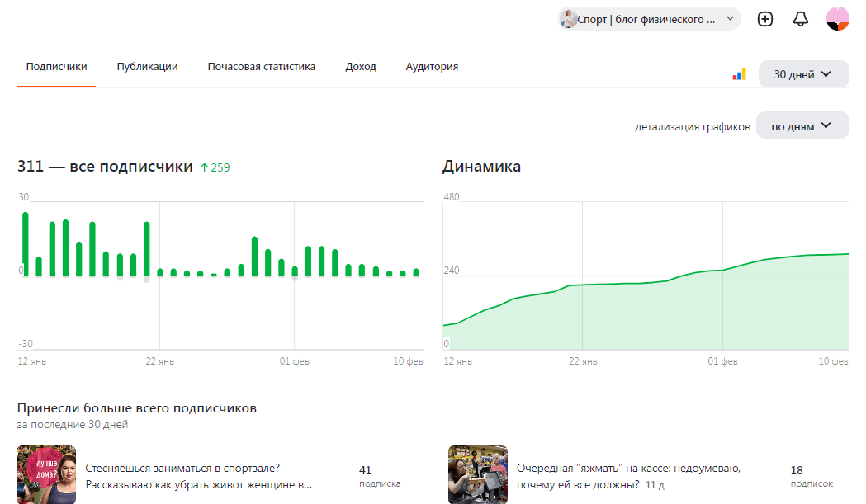
Task: Open the Почасовая статистика tab
Action: coord(261,67)
